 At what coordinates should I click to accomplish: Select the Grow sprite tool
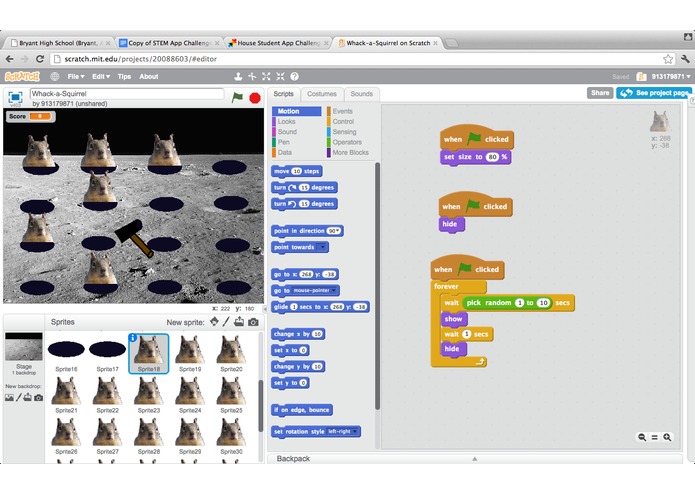tap(266, 77)
